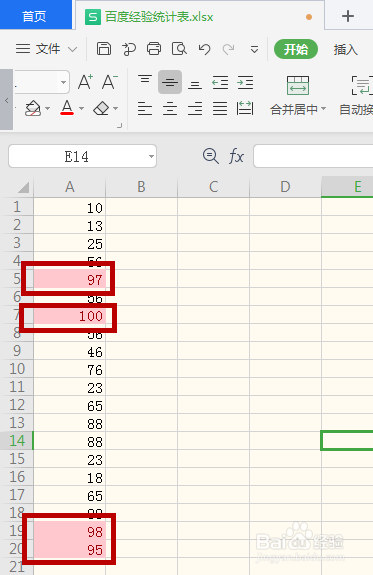Expand 文件 menu dropdown arrow

coord(73,49)
